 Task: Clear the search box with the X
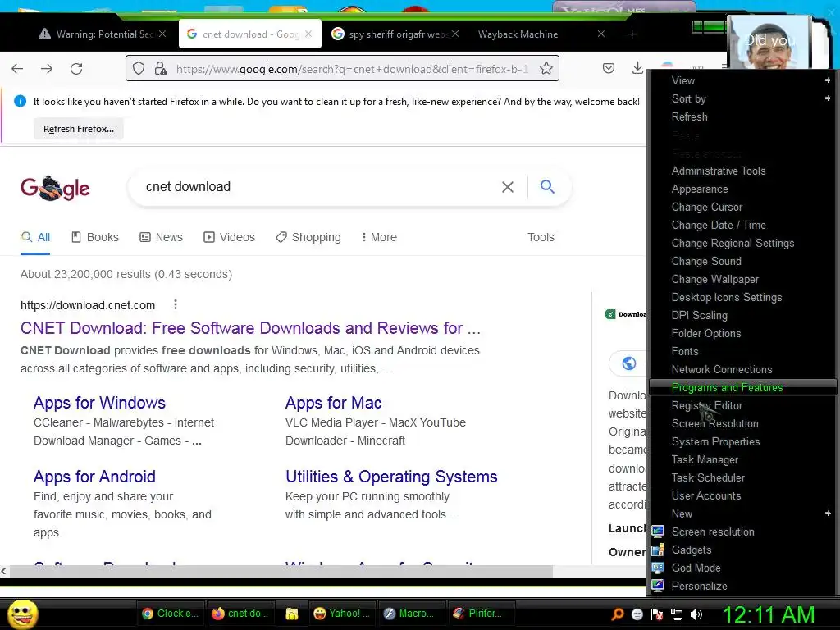(x=507, y=187)
